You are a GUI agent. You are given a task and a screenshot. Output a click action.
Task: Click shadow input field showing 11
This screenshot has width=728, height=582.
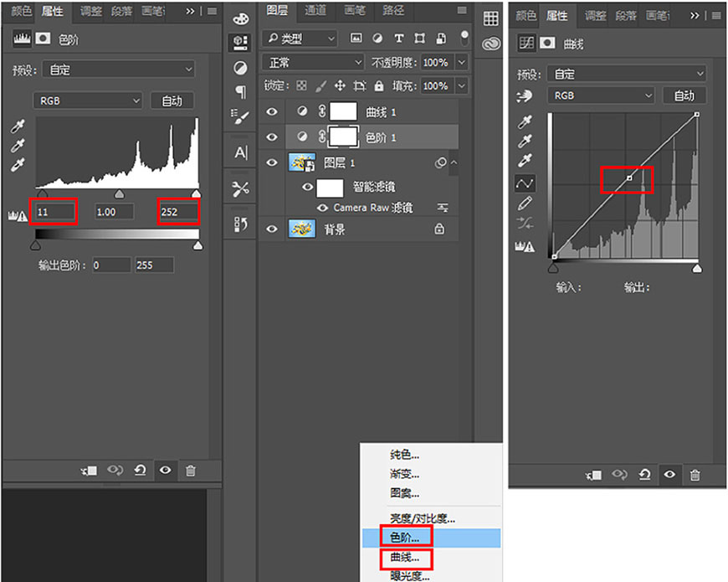point(54,212)
